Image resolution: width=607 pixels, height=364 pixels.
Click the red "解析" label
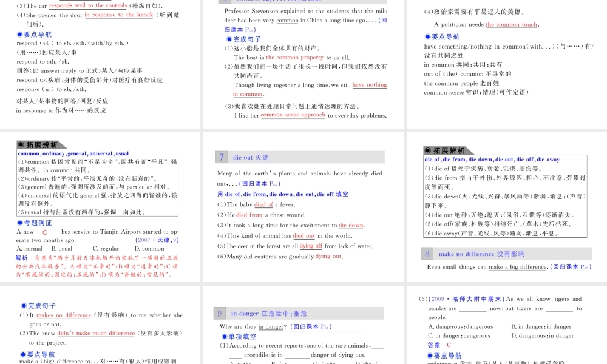click(22, 258)
